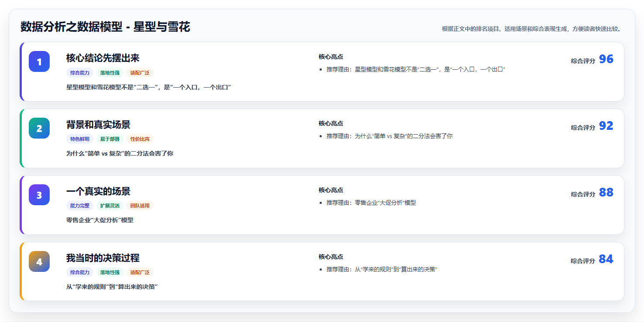Click the score value 92
Image resolution: width=644 pixels, height=322 pixels.
point(606,126)
